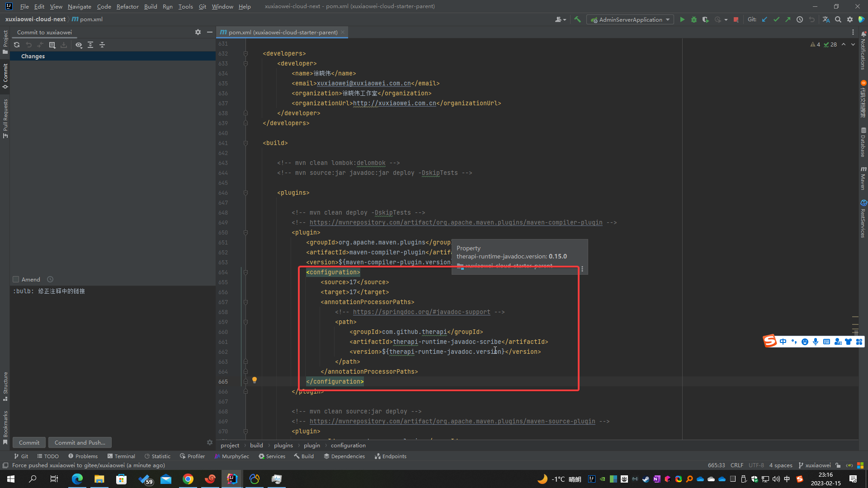The height and width of the screenshot is (488, 868).
Task: Click the Commit and Push... button
Action: click(x=80, y=442)
